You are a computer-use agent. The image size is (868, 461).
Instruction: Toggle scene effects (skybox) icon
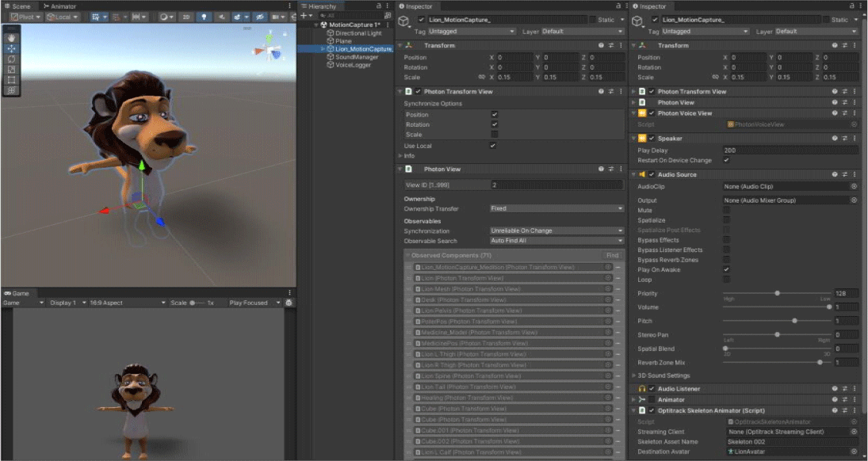pyautogui.click(x=239, y=17)
